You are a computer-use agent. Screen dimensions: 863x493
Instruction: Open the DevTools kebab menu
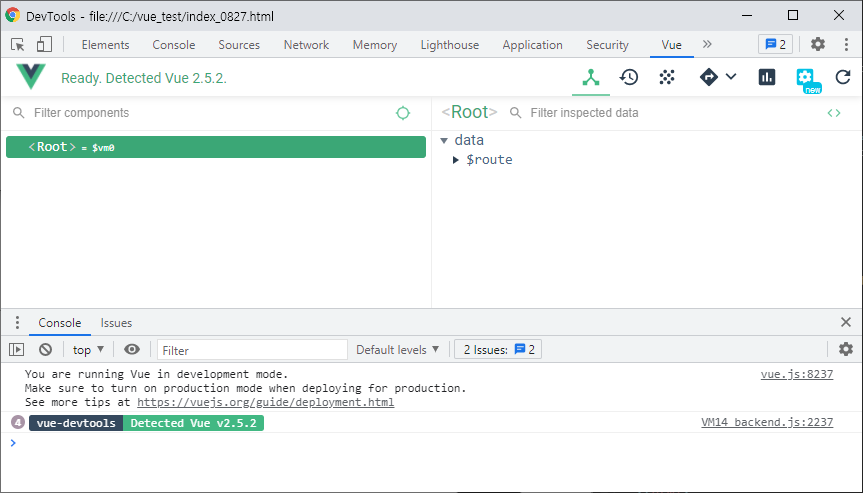click(x=846, y=45)
